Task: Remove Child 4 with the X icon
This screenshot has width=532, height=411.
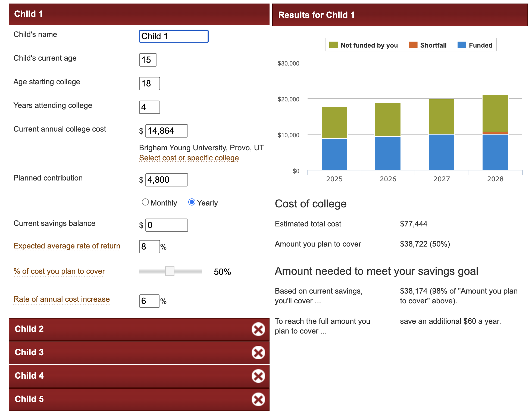Action: point(258,376)
